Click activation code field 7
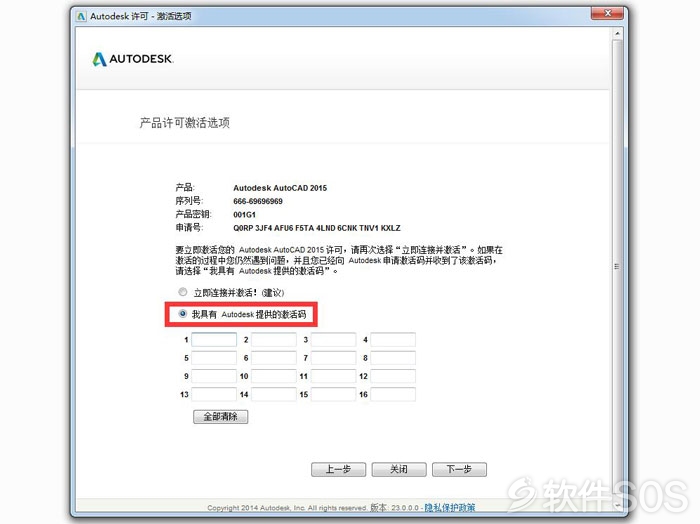The width and height of the screenshot is (700, 524). click(333, 358)
